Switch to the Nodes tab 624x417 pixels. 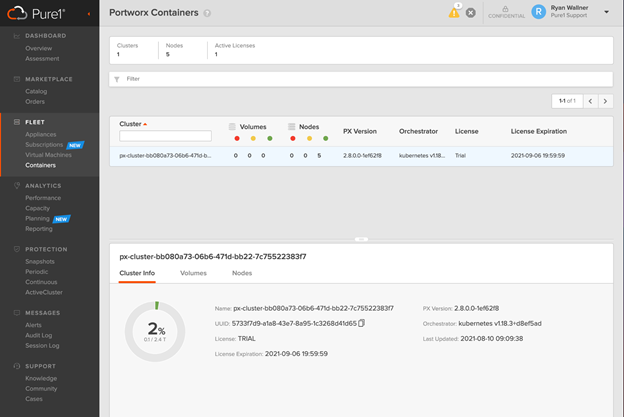point(242,272)
